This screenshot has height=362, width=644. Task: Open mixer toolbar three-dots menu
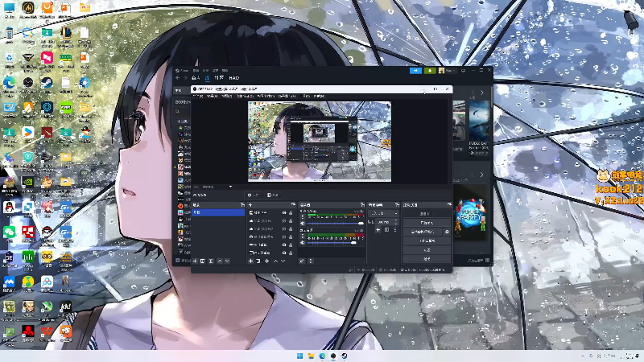pyautogui.click(x=311, y=261)
